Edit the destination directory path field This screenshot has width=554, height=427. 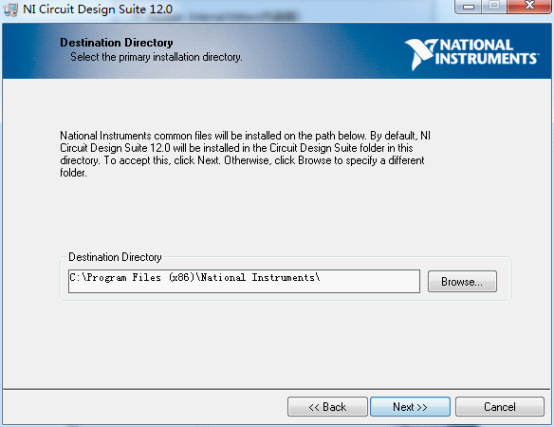coord(244,281)
